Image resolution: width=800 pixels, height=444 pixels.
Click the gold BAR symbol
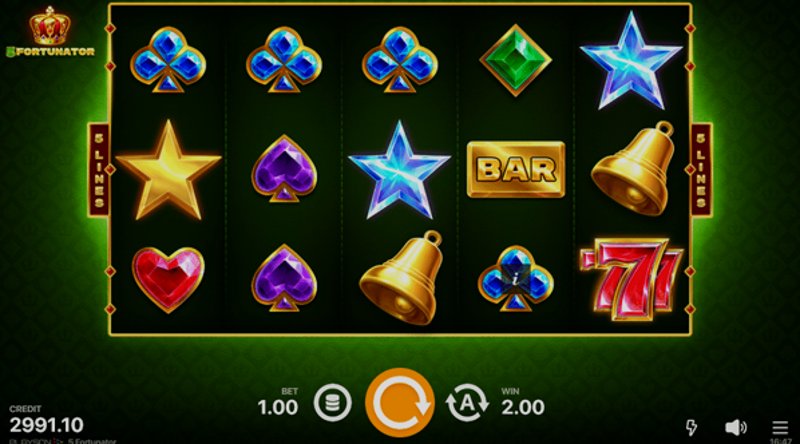point(516,169)
